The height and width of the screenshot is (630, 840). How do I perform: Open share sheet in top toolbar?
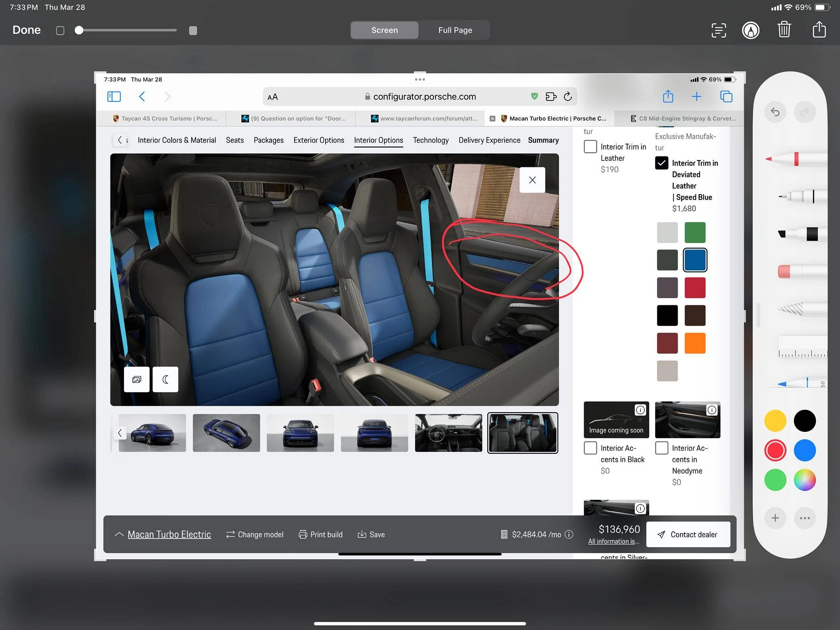[819, 29]
